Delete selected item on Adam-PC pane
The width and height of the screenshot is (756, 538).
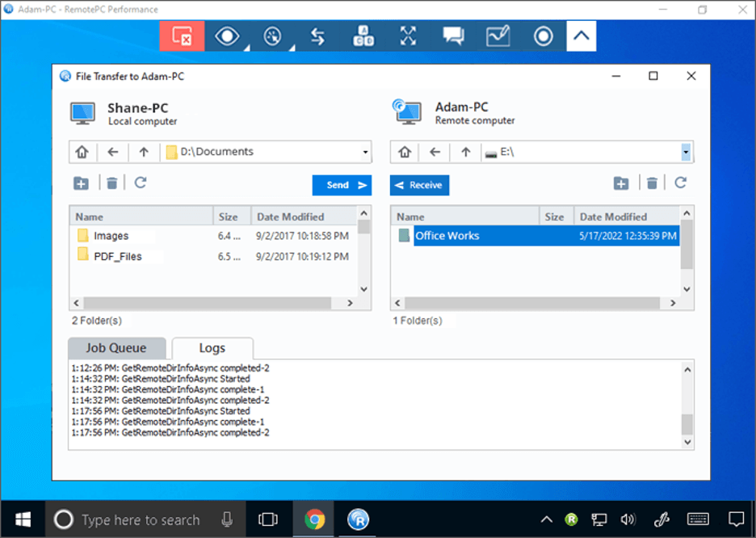[x=652, y=183]
